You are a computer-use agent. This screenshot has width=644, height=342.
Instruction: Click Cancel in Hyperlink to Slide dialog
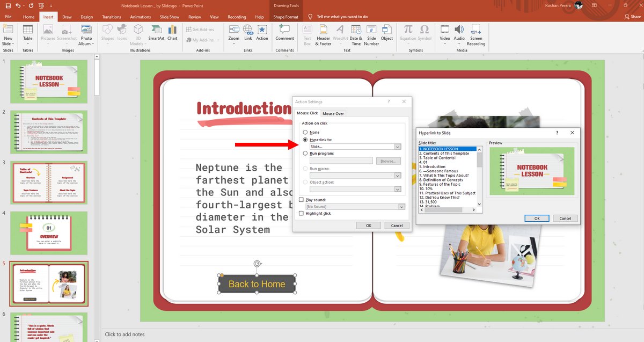(565, 219)
